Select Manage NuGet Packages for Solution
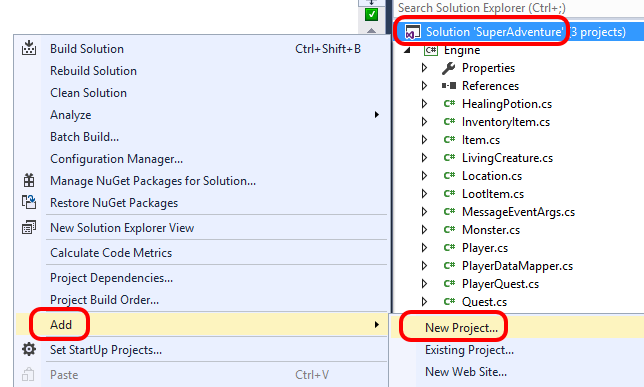Screen dimensions: 644x387 tap(201, 181)
